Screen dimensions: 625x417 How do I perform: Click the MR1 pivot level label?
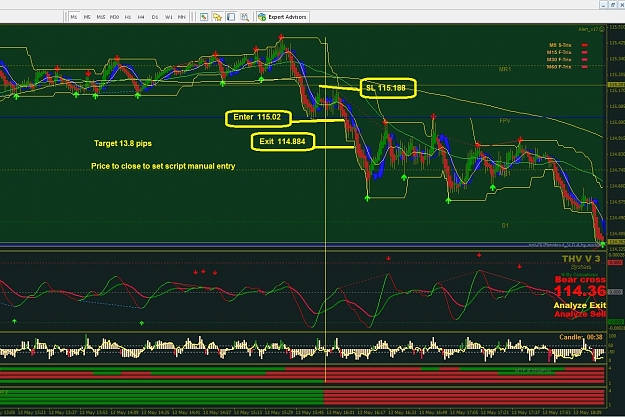pos(505,69)
